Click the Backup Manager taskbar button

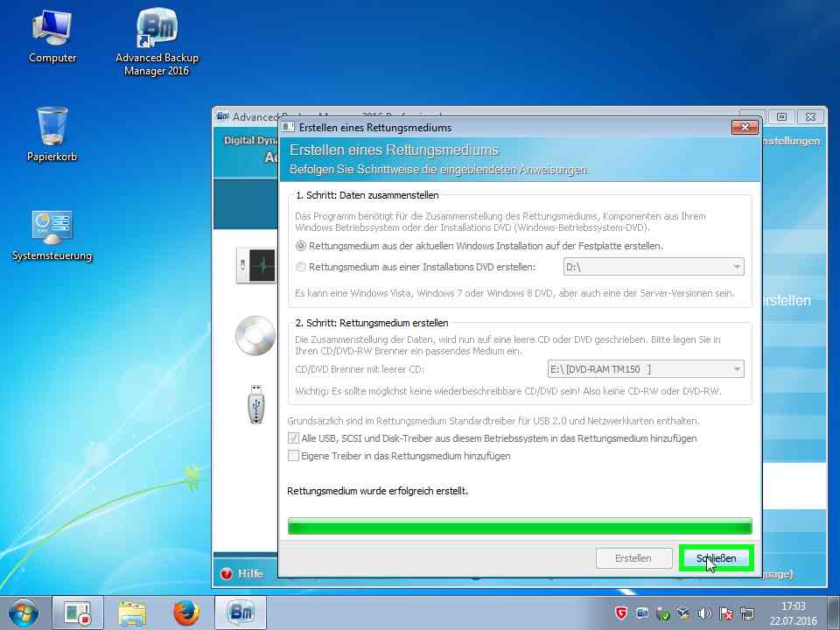point(241,612)
